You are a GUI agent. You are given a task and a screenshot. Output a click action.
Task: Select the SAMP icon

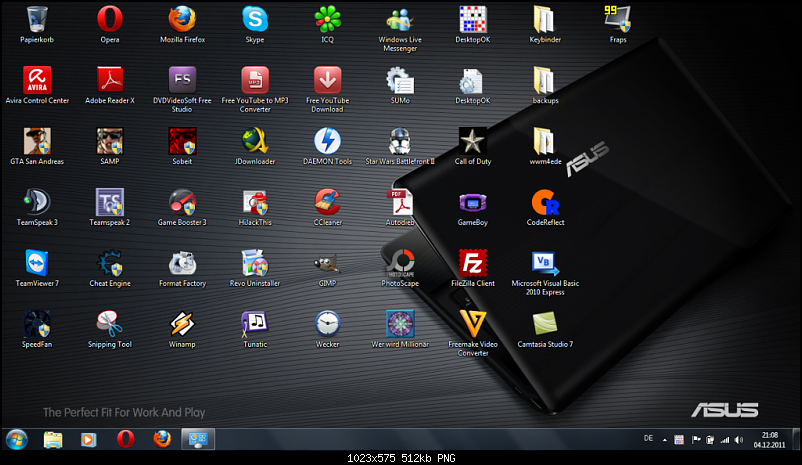click(109, 141)
